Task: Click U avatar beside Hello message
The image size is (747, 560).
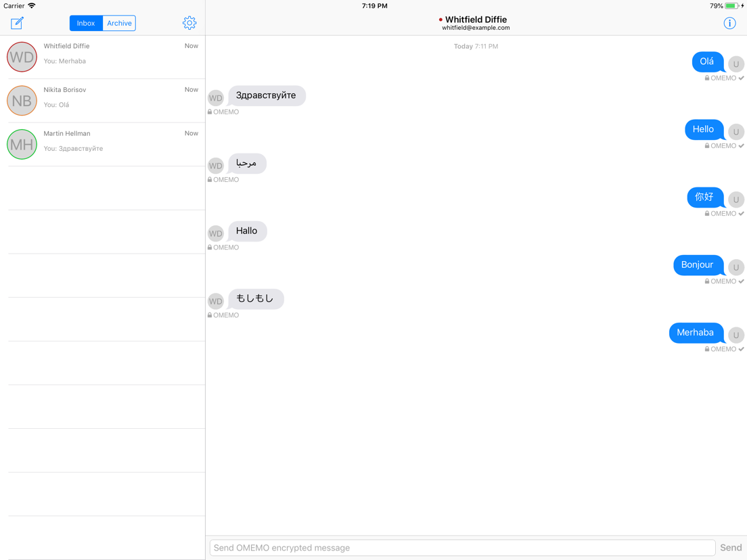Action: 736,132
